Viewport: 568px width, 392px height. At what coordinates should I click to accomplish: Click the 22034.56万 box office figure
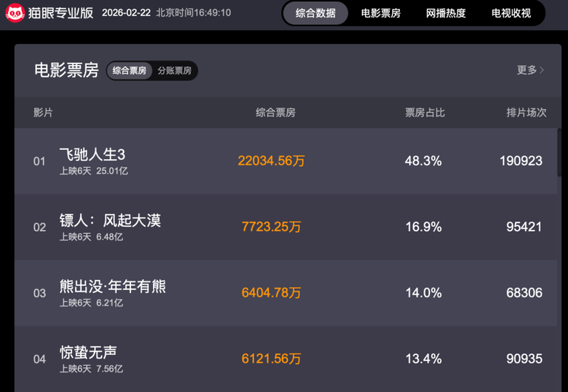271,161
